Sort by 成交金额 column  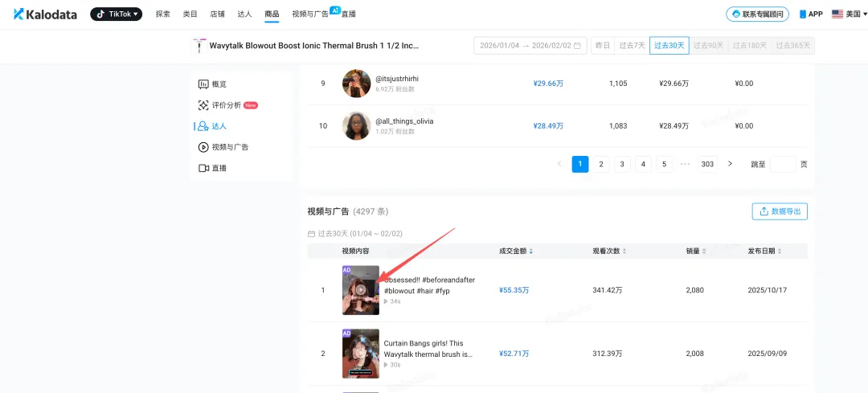pos(516,251)
